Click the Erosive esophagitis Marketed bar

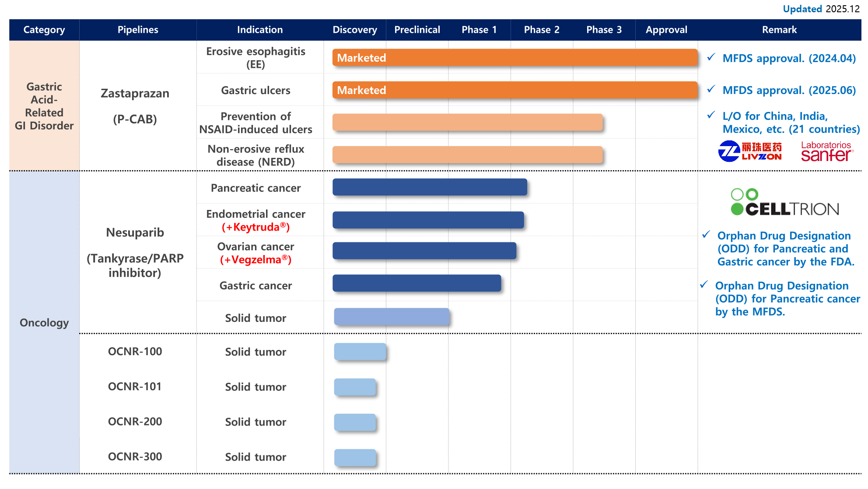pos(514,58)
